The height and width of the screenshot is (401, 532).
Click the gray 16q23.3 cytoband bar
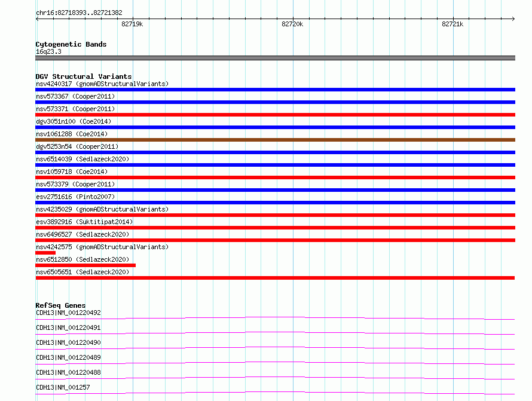[x=275, y=58]
